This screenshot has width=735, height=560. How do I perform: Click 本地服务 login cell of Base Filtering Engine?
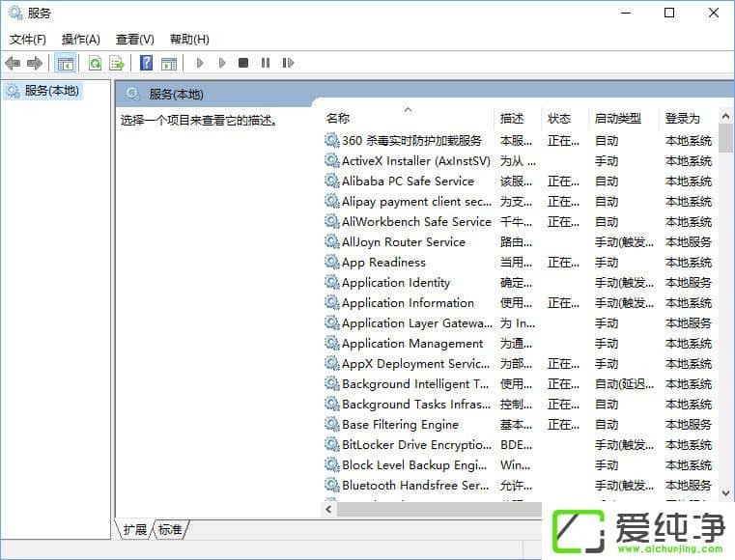coord(689,424)
